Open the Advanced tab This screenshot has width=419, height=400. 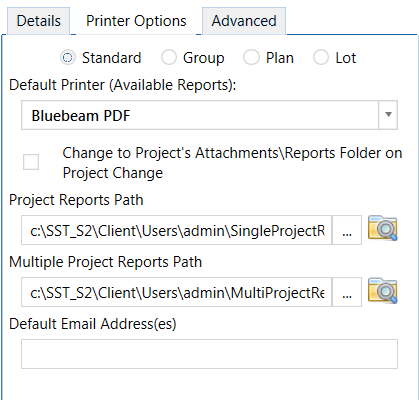pyautogui.click(x=244, y=21)
